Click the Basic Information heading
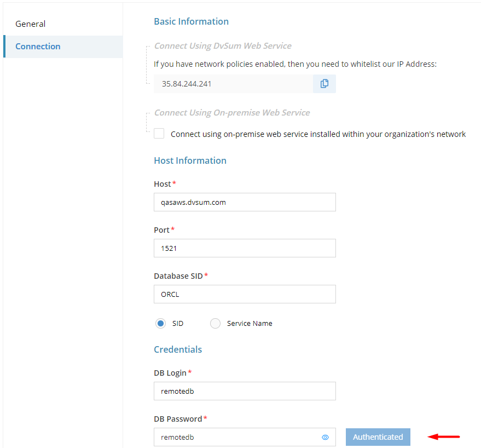The height and width of the screenshot is (448, 481). click(191, 21)
